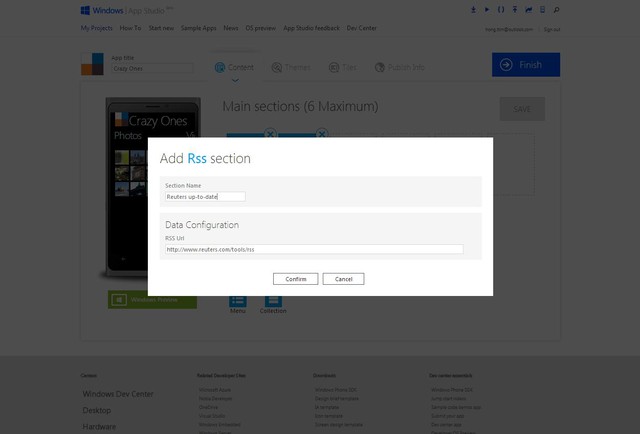Image resolution: width=640 pixels, height=434 pixels.
Task: Cancel the Add Rss section dialog
Action: (x=343, y=279)
